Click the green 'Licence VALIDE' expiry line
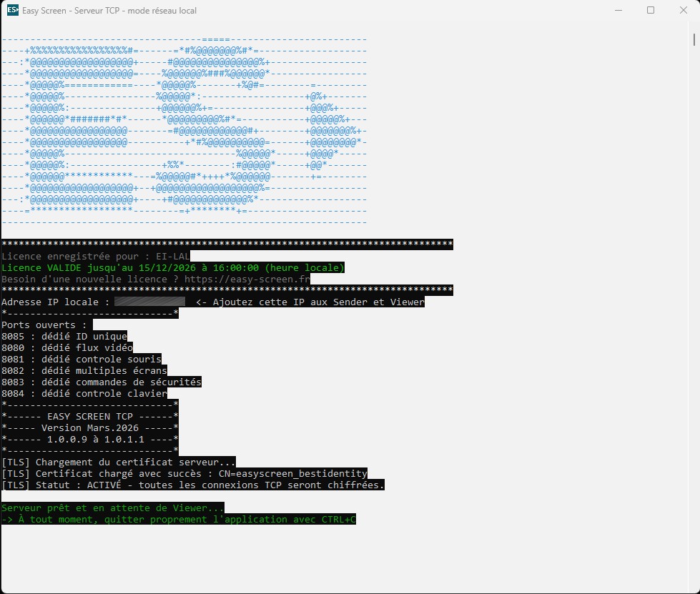Viewport: 700px width, 594px height. click(172, 268)
